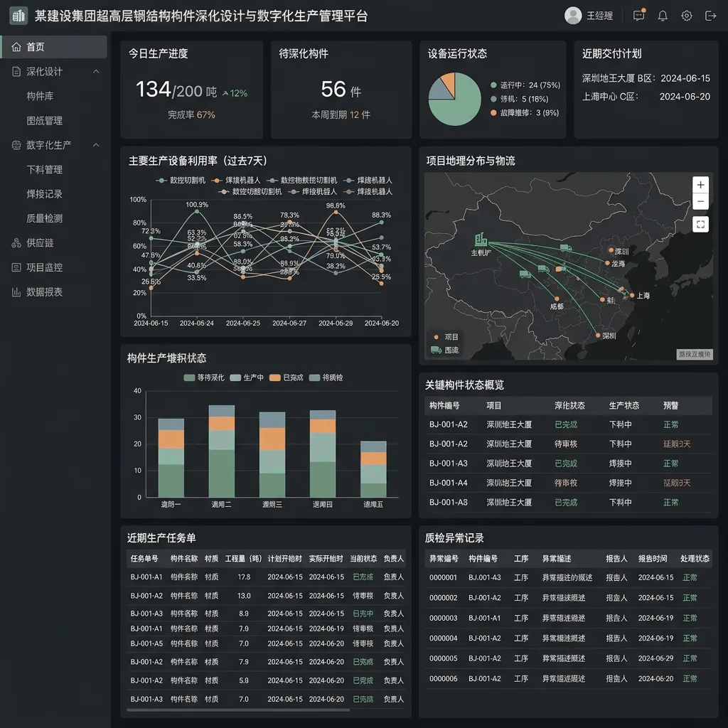728x728 pixels.
Task: Open the messages chat icon in header
Action: 639,16
